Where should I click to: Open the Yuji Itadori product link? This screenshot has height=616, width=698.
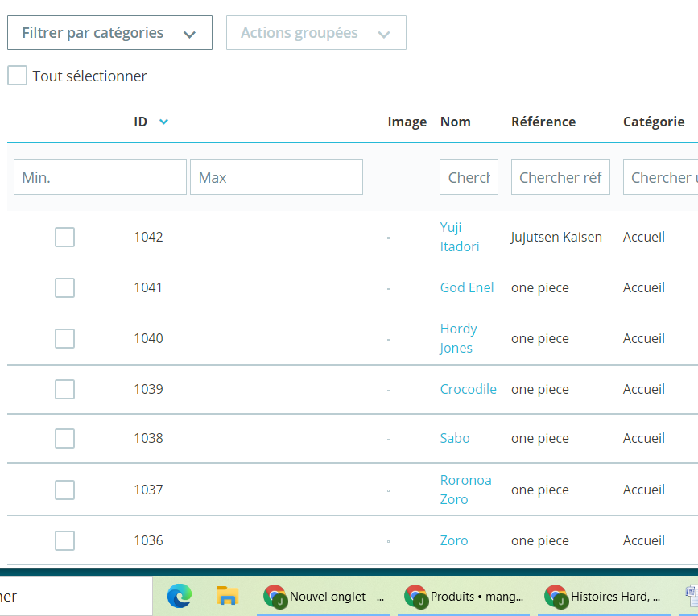point(460,237)
